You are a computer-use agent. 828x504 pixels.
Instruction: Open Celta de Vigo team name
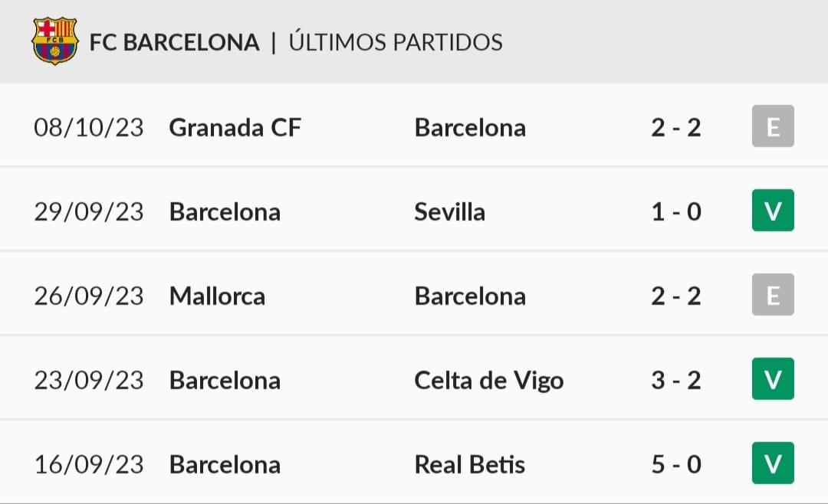(x=489, y=381)
